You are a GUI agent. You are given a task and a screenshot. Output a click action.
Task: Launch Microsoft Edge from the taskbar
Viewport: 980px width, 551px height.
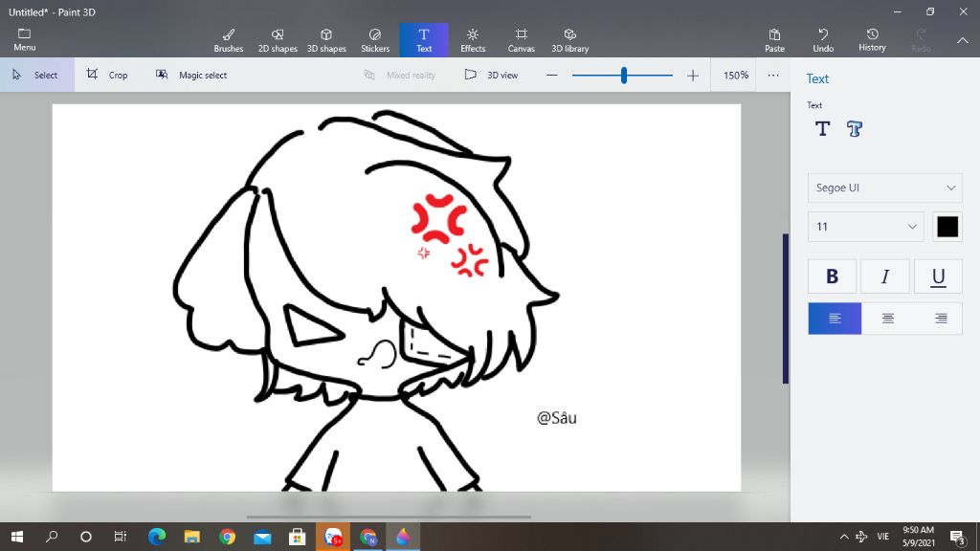[156, 537]
